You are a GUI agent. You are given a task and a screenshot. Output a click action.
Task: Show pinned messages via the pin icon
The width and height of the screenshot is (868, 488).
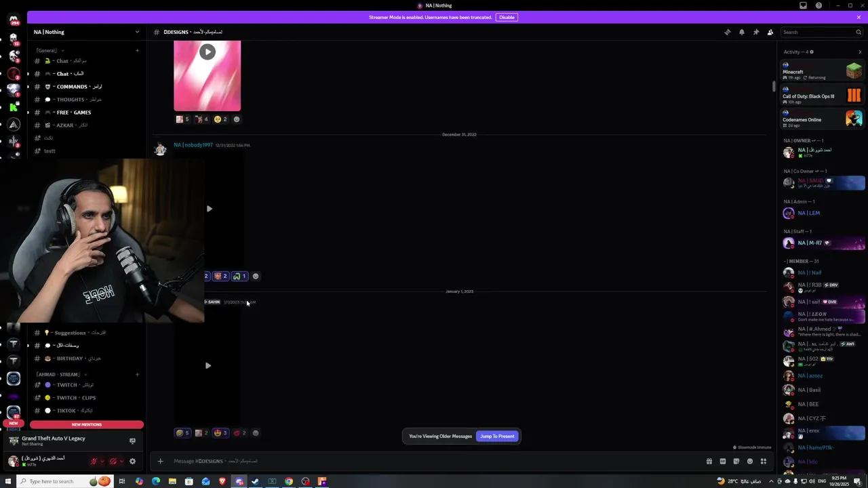pyautogui.click(x=756, y=32)
